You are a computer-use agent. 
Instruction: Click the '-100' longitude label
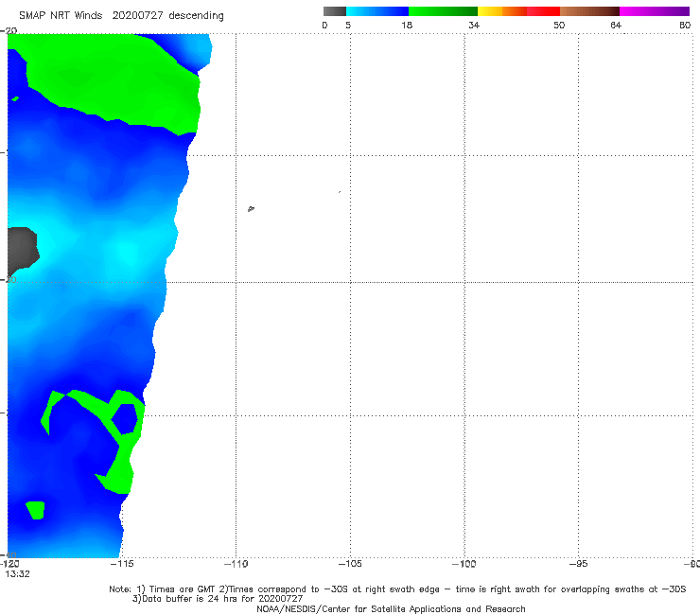coord(464,564)
